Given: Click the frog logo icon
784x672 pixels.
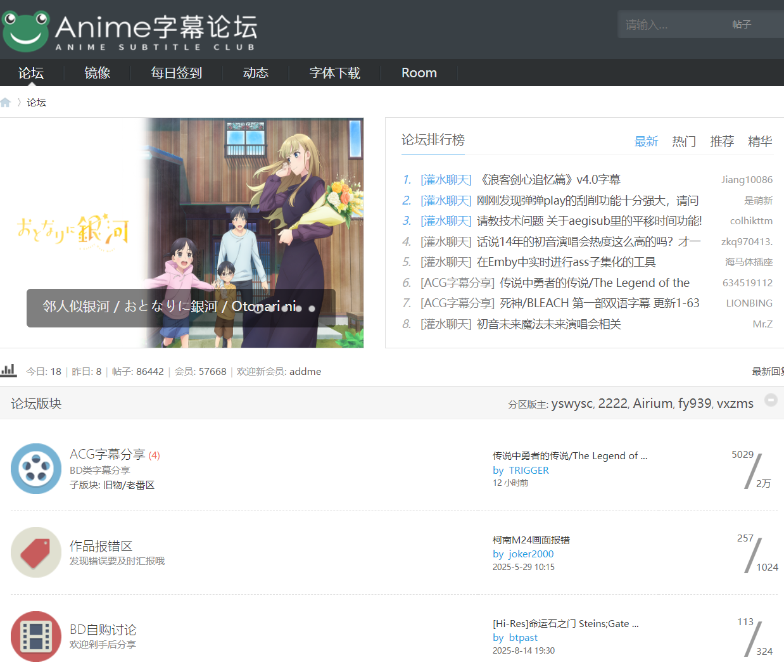Looking at the screenshot, I should (25, 30).
